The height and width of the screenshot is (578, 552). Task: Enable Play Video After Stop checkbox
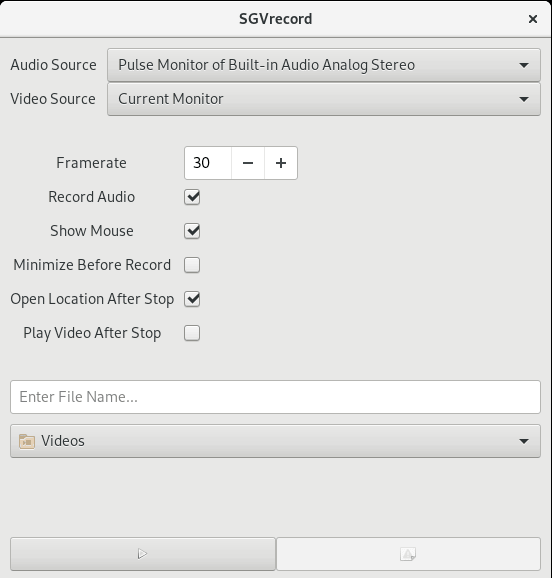[x=192, y=333]
